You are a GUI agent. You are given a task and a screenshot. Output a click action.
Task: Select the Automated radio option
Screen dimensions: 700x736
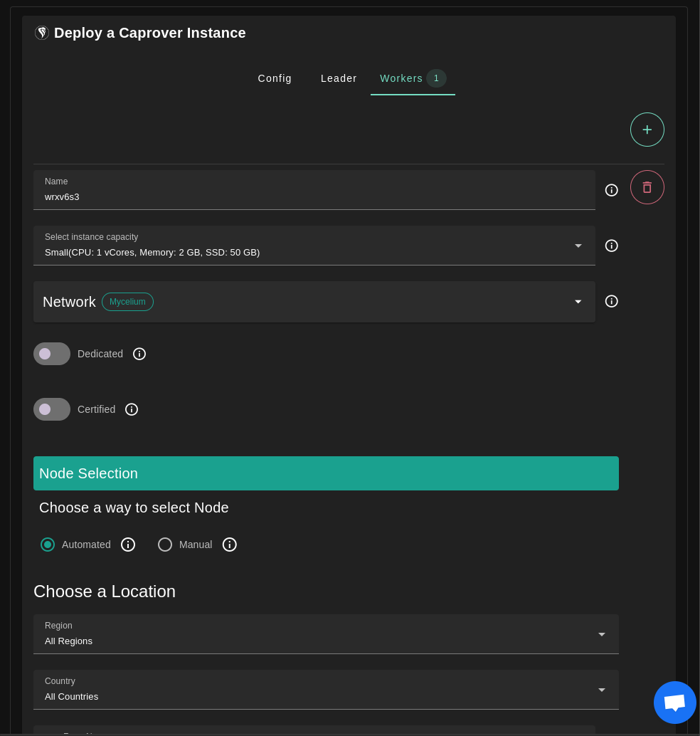point(48,545)
